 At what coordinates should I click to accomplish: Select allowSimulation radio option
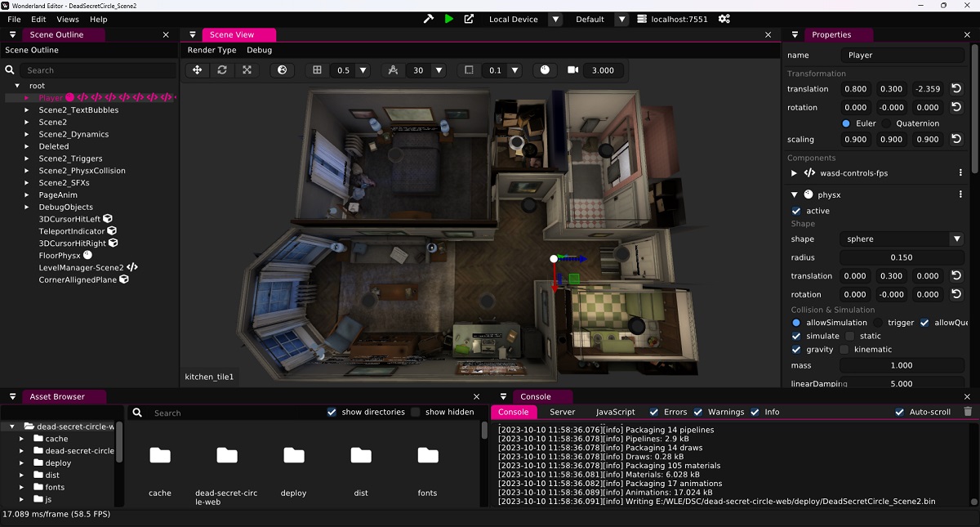(796, 323)
